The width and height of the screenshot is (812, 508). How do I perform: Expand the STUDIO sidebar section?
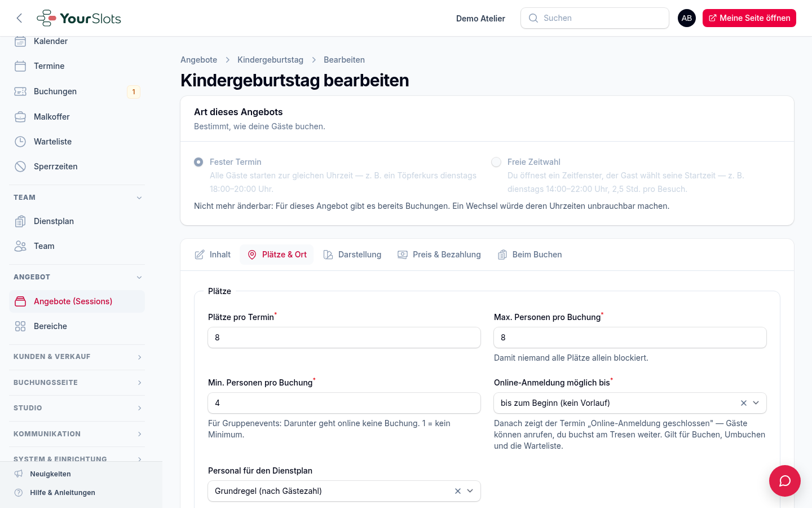(77, 408)
